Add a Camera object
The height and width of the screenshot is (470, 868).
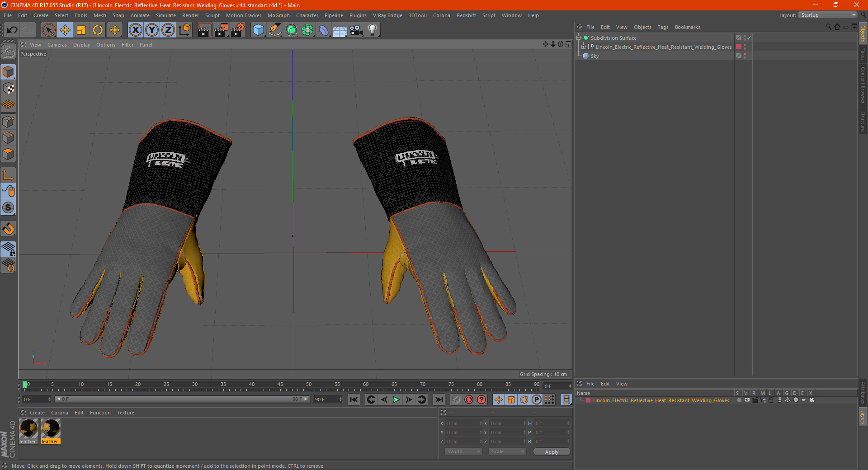click(356, 30)
